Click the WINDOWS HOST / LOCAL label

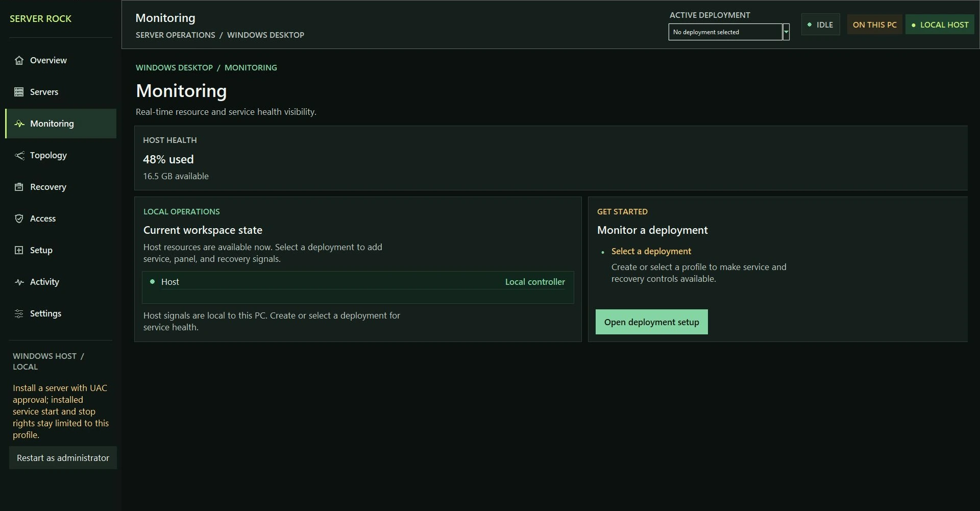pyautogui.click(x=48, y=361)
